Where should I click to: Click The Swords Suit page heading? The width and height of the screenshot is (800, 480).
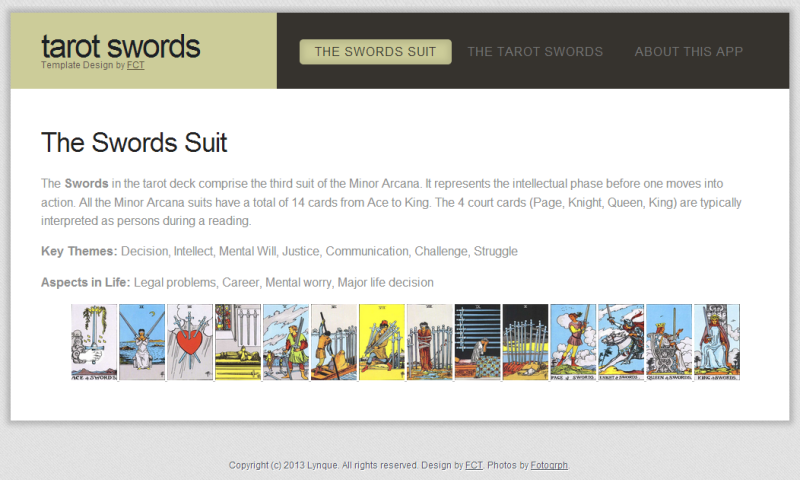(x=134, y=142)
